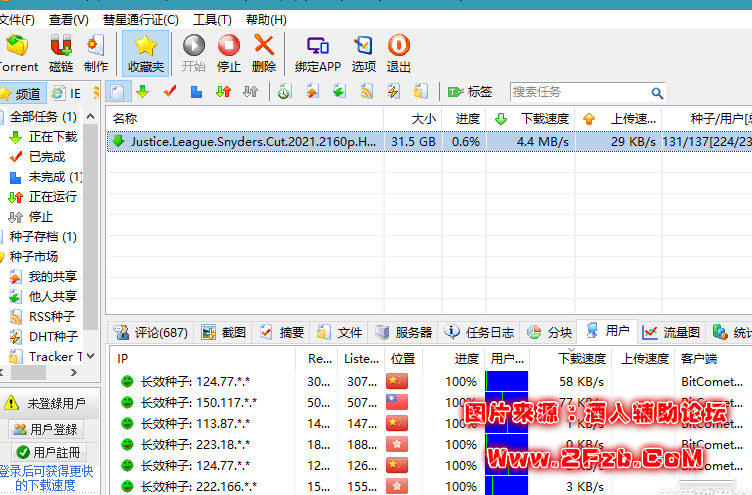Filter completed tasks with the red checkmark icon
This screenshot has width=752, height=495.
(x=170, y=91)
